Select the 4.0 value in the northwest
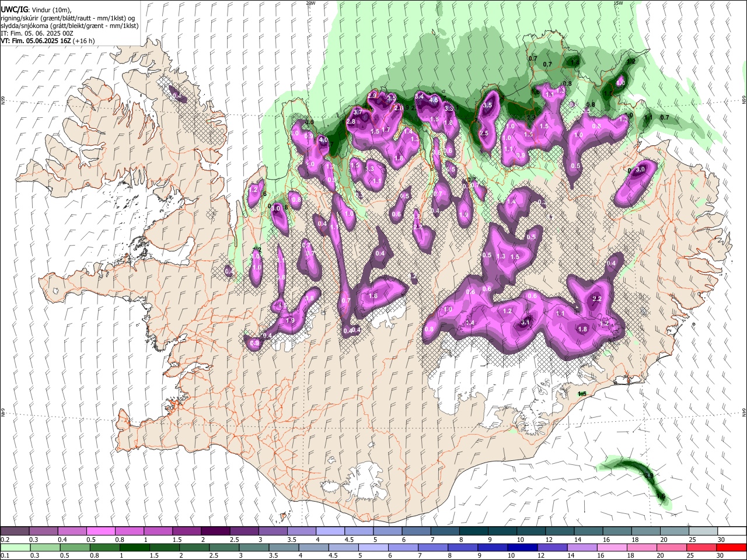Viewport: 747px width, 560px height. pos(323,140)
